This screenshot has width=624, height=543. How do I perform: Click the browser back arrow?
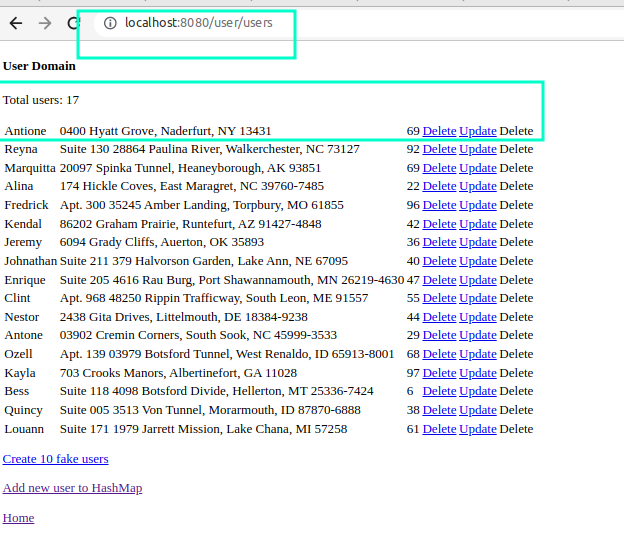16,23
